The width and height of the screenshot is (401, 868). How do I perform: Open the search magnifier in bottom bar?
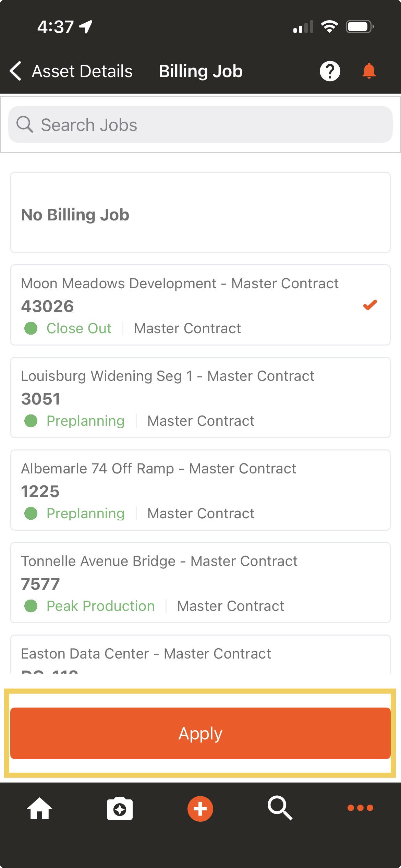(280, 808)
